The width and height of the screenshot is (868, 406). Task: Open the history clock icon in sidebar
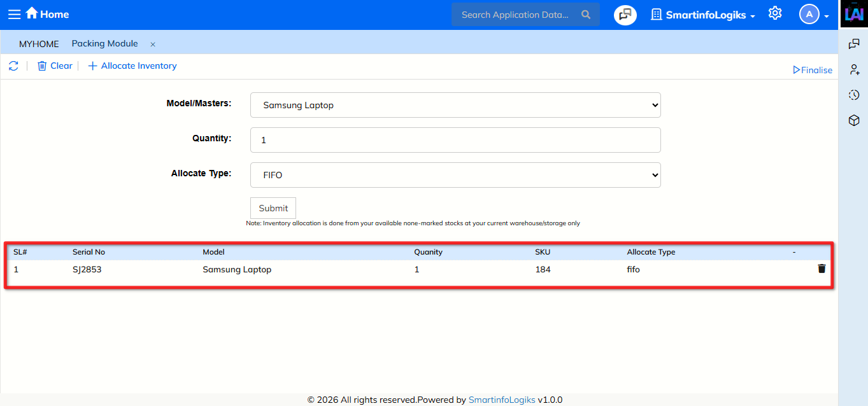(855, 95)
